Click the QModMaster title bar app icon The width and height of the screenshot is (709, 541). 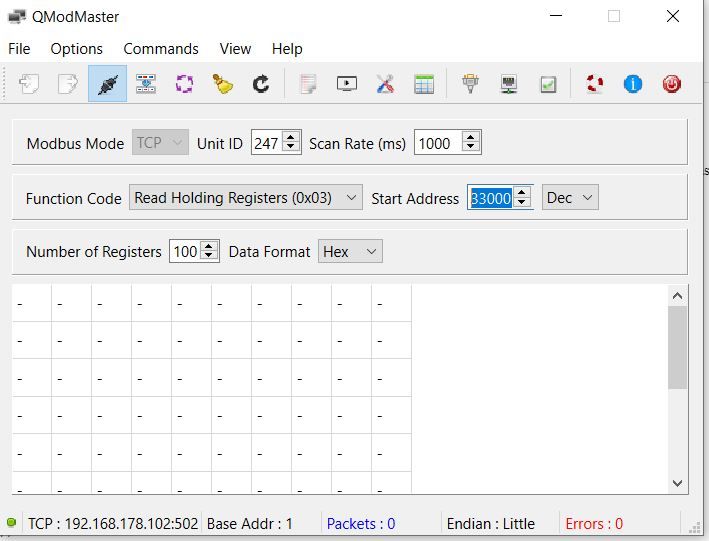[17, 17]
